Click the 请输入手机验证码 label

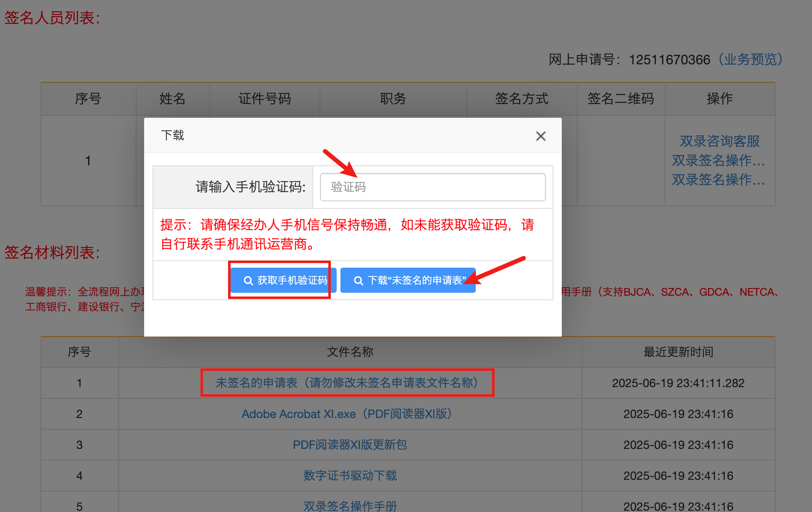tap(251, 187)
